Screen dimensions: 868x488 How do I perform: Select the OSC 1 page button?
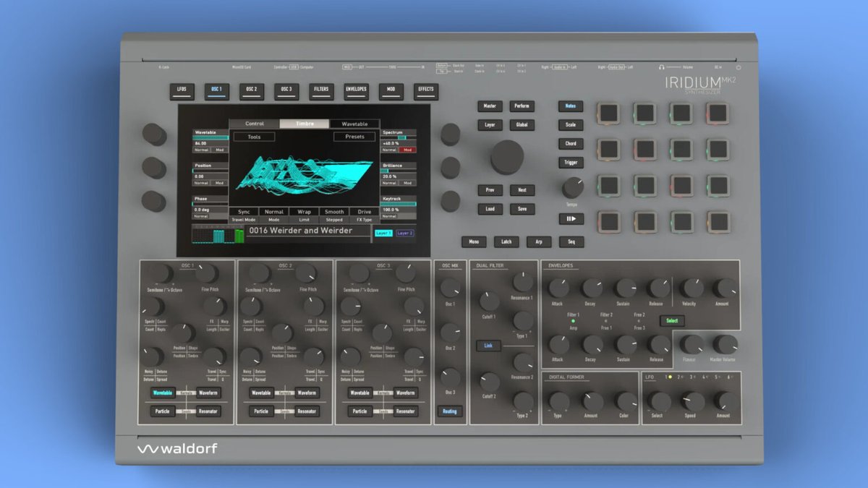[216, 90]
